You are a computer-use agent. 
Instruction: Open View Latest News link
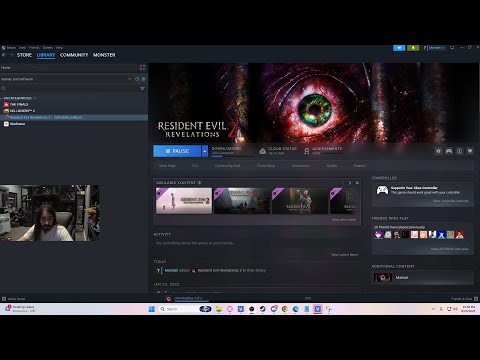345,255
